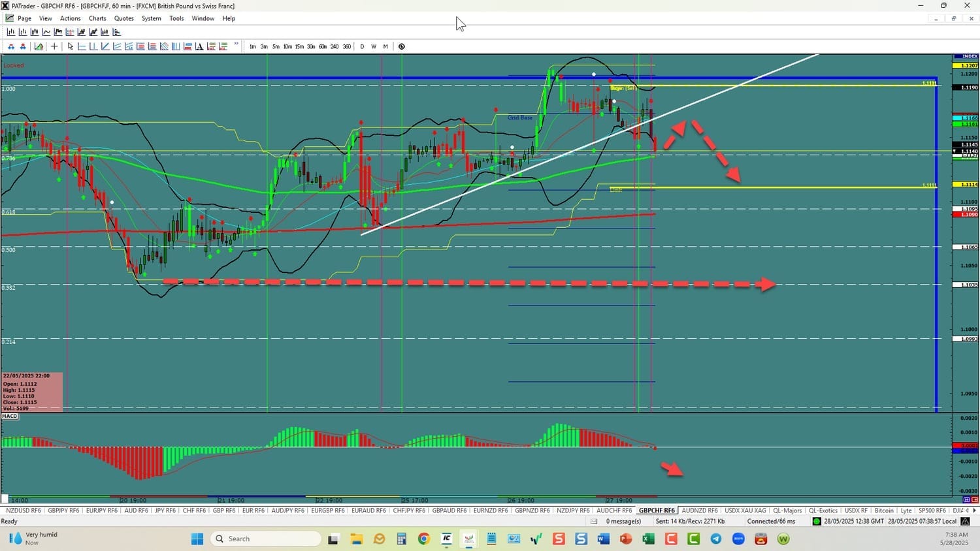The image size is (980, 551).
Task: Switch to the AUDJPY RF6 tab
Action: [x=288, y=511]
